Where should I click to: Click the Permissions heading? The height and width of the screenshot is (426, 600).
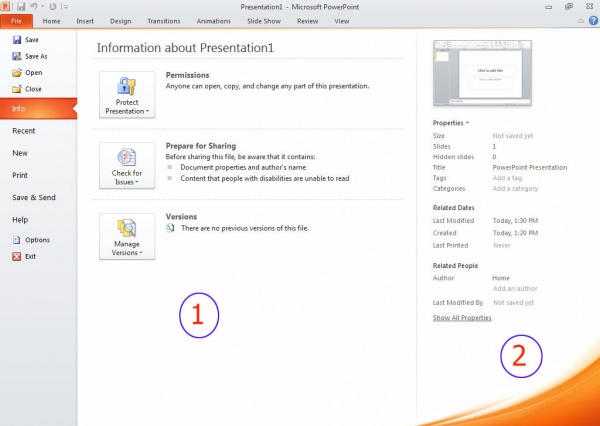[188, 75]
